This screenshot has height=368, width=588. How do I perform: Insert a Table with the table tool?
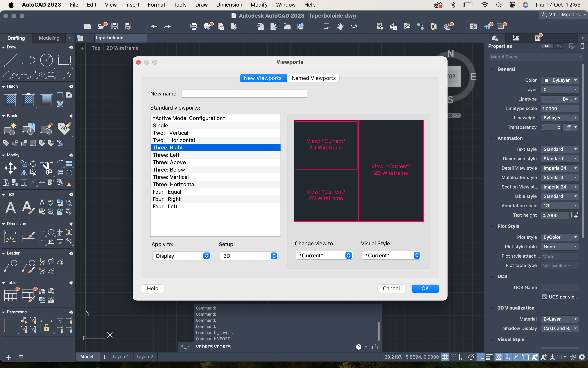[11, 295]
